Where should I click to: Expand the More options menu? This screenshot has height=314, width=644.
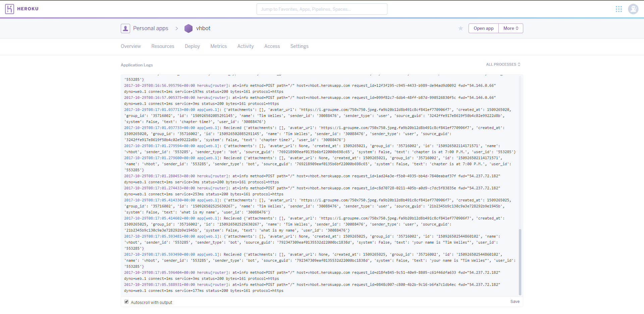[x=511, y=28]
